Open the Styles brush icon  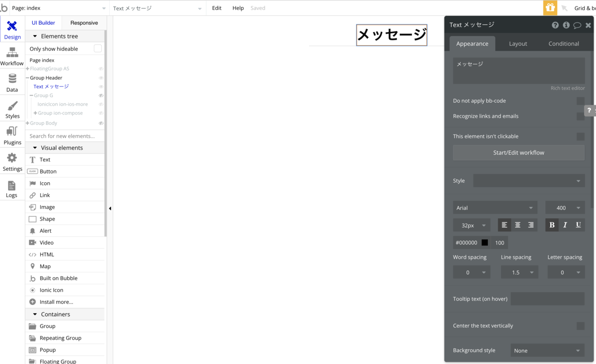tap(12, 105)
